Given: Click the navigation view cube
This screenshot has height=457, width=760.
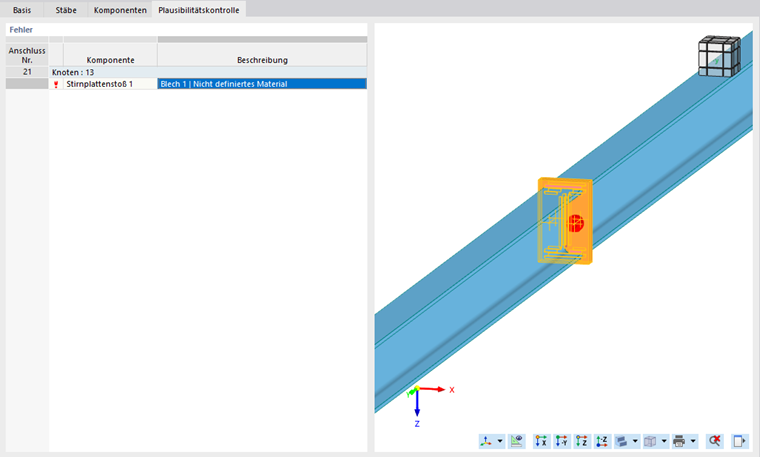Looking at the screenshot, I should tap(719, 56).
